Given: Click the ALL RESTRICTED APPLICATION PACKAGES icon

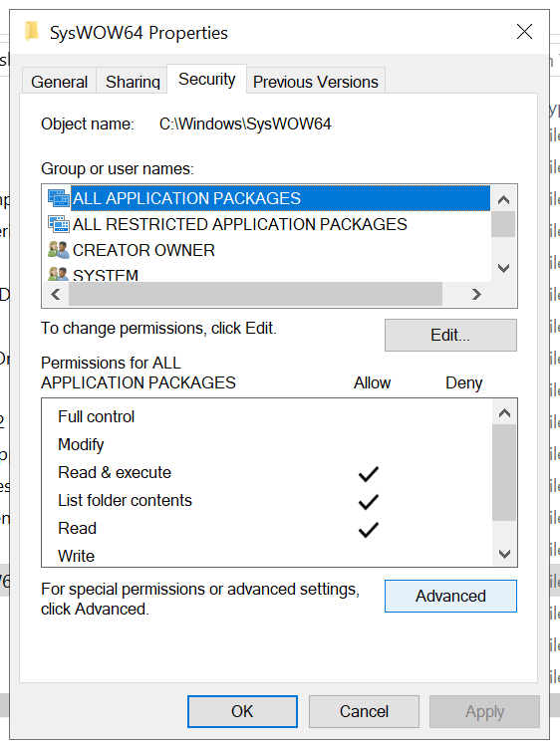Looking at the screenshot, I should [59, 224].
